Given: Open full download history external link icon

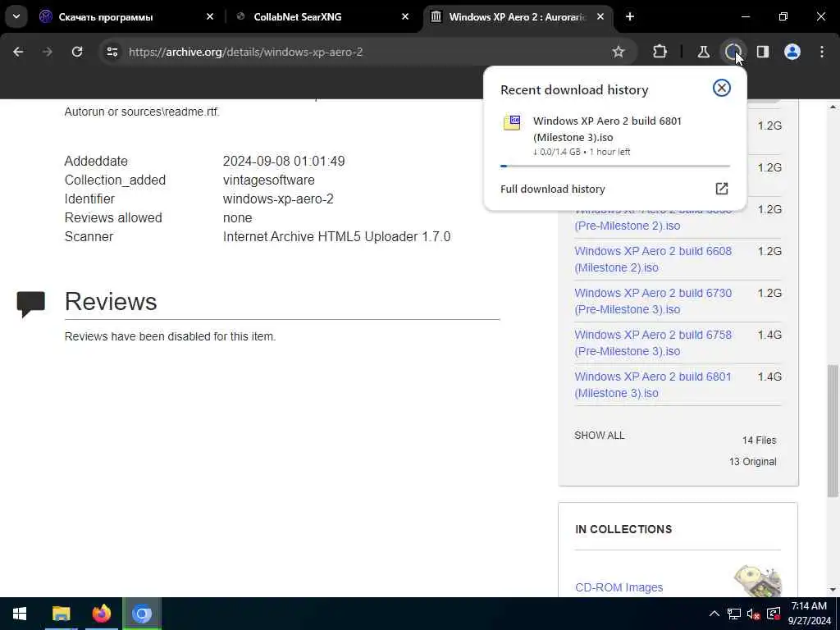Looking at the screenshot, I should click(x=722, y=189).
